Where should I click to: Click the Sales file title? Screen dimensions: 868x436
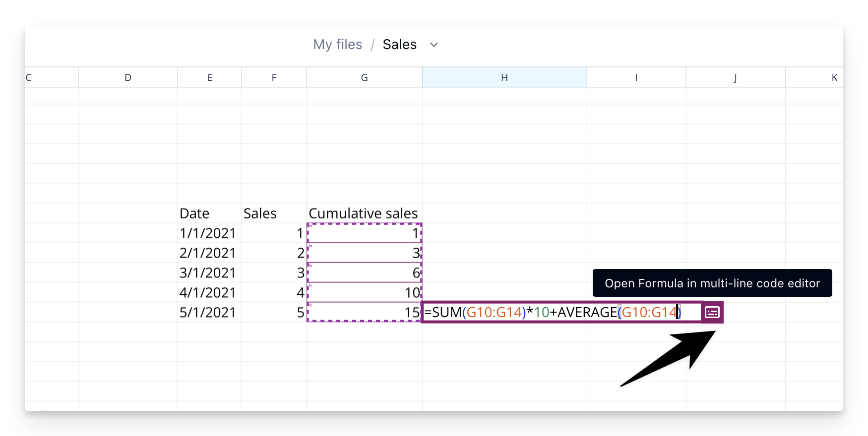pos(399,45)
